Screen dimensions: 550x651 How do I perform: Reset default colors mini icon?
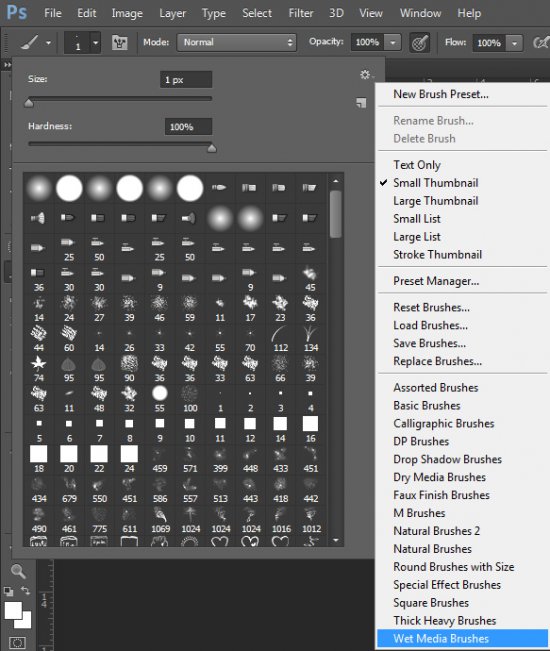pos(8,591)
